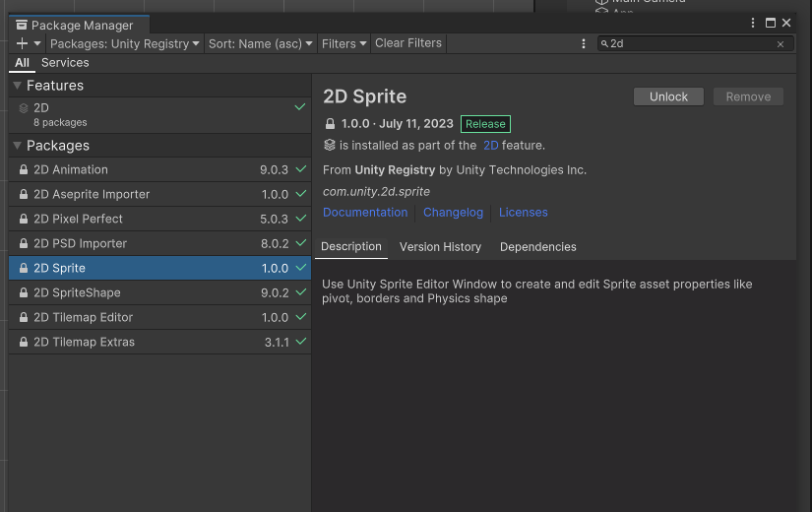Click the lock icon on 2D Pixel Perfect
812x512 pixels.
[24, 219]
